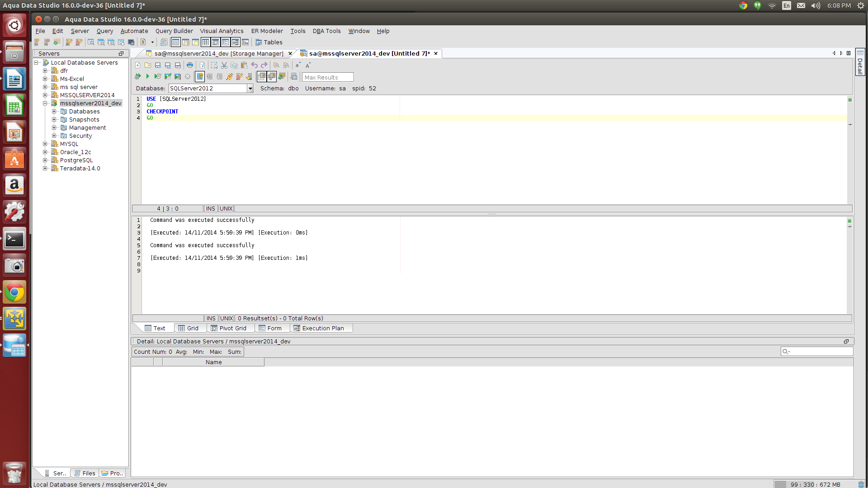Click the Max Results input field
This screenshot has width=868, height=488.
327,77
